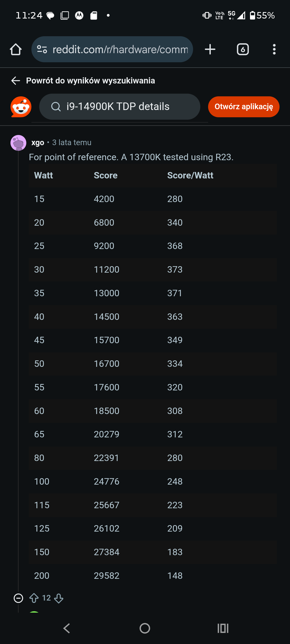Open the Chrome three-dot menu
This screenshot has height=644, width=290.
coord(274,49)
